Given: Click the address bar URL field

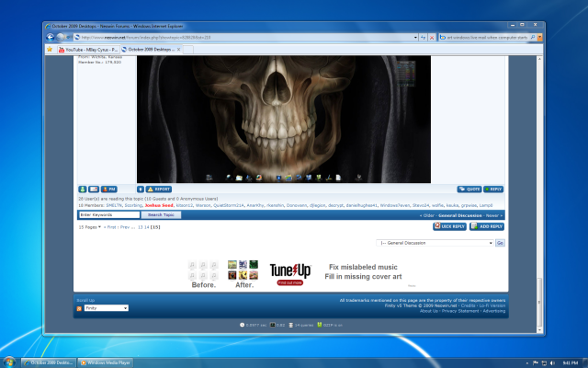Looking at the screenshot, I should (243, 38).
